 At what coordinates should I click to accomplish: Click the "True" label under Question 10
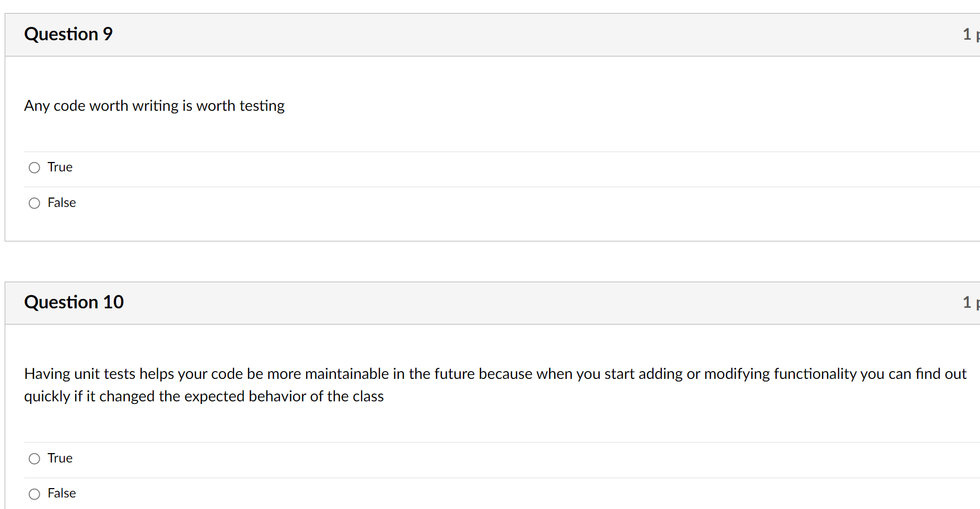pos(60,458)
